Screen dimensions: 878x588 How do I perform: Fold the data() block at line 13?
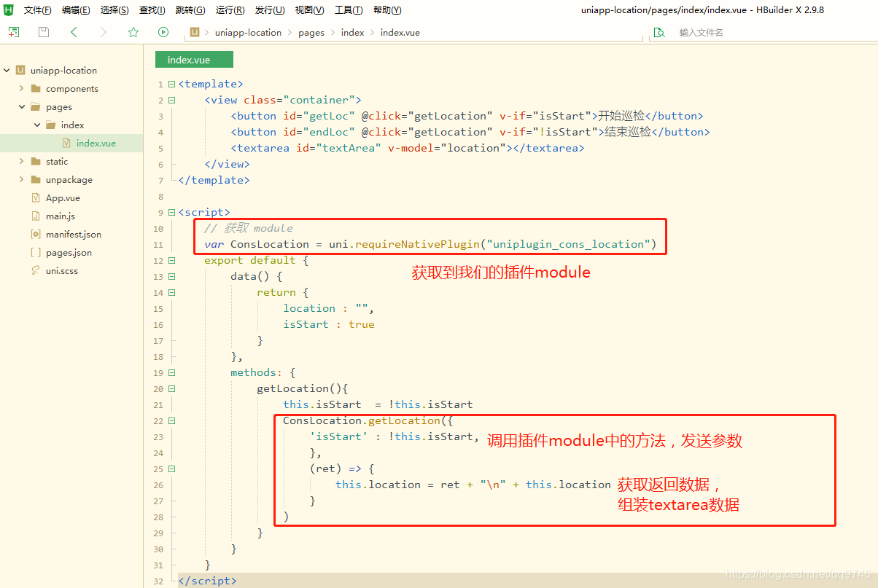(171, 277)
